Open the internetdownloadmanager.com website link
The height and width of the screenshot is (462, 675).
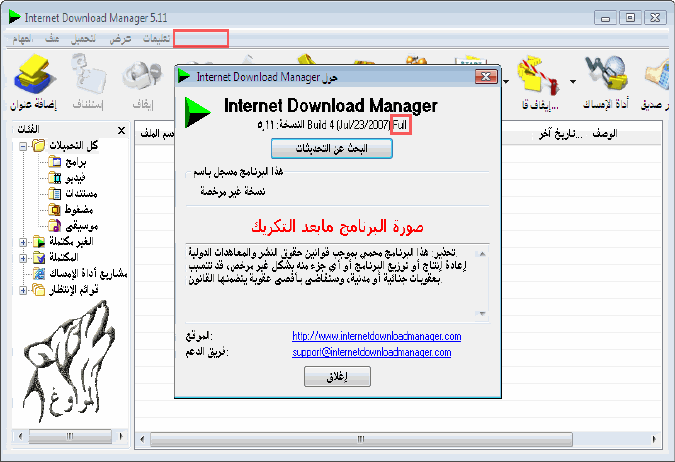376,336
